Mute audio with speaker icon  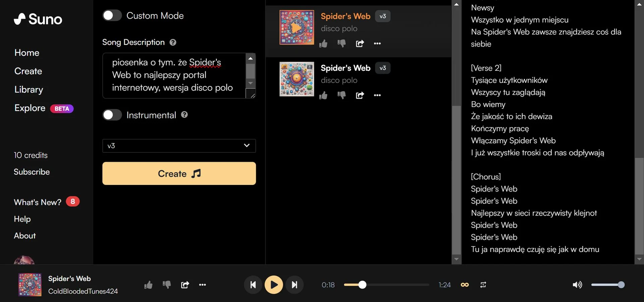[x=577, y=285]
